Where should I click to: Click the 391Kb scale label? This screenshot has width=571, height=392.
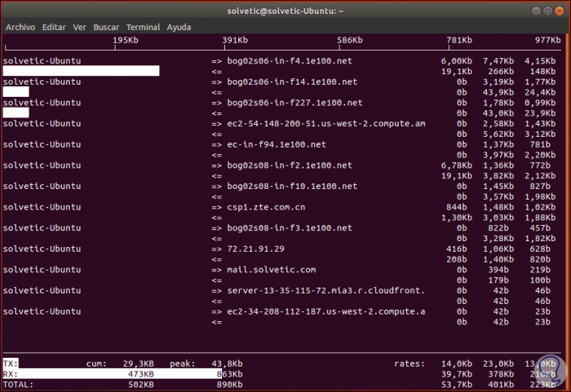(235, 40)
